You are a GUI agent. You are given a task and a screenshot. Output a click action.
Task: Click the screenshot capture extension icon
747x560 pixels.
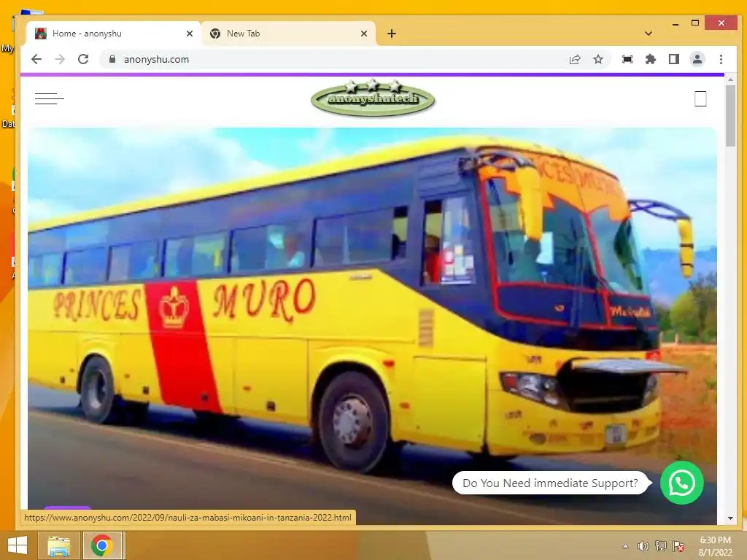pos(627,59)
